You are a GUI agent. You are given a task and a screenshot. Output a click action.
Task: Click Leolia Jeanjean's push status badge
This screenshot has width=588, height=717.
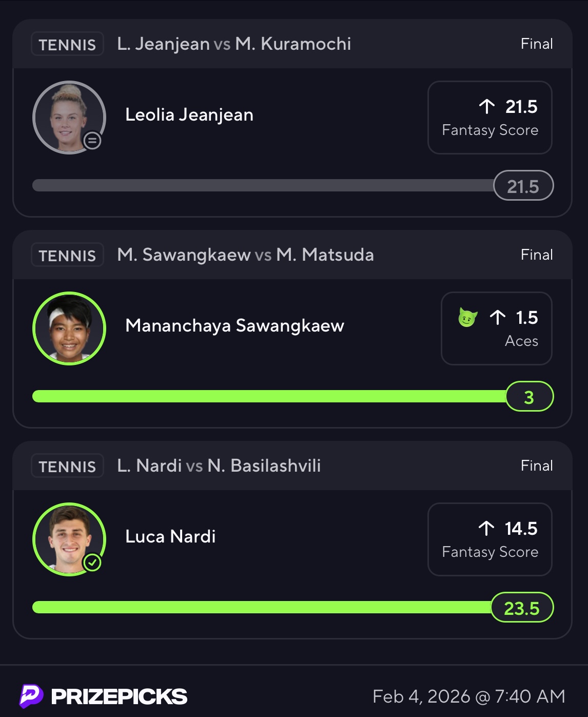click(x=92, y=140)
